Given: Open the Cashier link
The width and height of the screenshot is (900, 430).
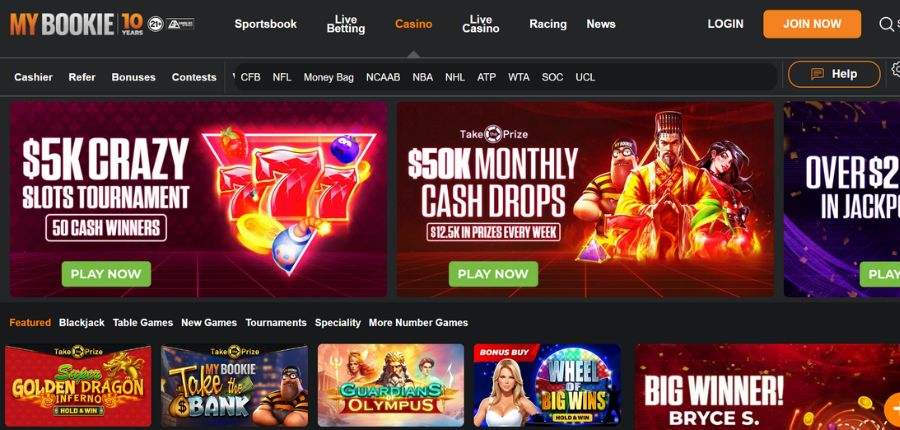Looking at the screenshot, I should [x=33, y=77].
